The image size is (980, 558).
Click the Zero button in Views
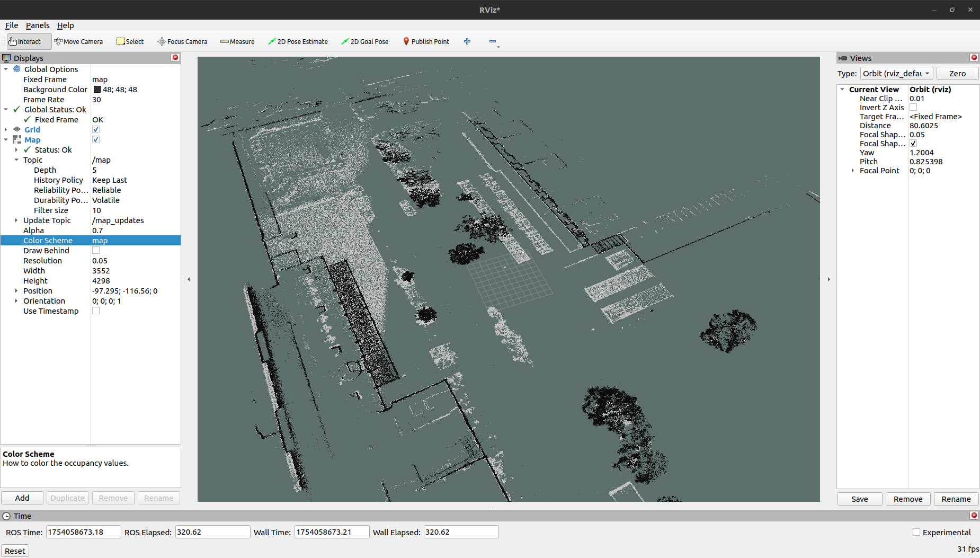[957, 74]
